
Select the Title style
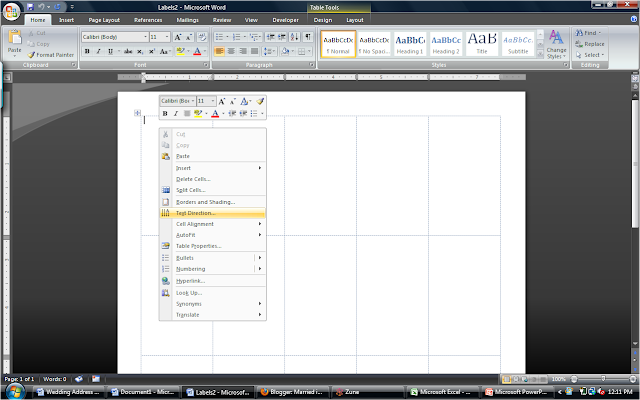point(482,44)
